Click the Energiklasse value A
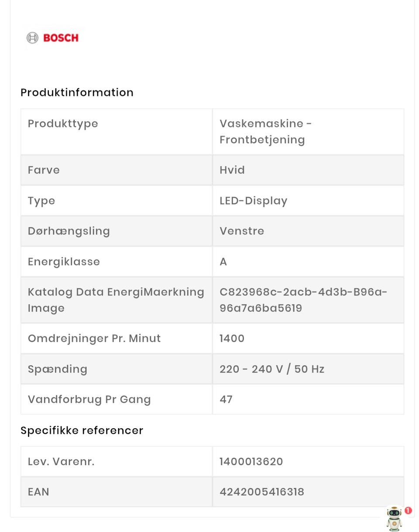Image resolution: width=419 pixels, height=532 pixels. (223, 262)
